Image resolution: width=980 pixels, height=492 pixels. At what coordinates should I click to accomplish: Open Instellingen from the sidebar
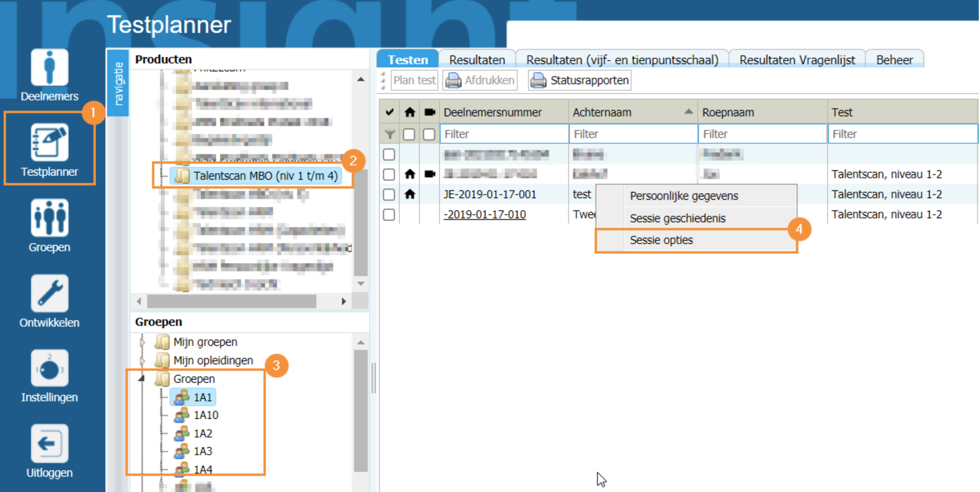[x=49, y=368]
